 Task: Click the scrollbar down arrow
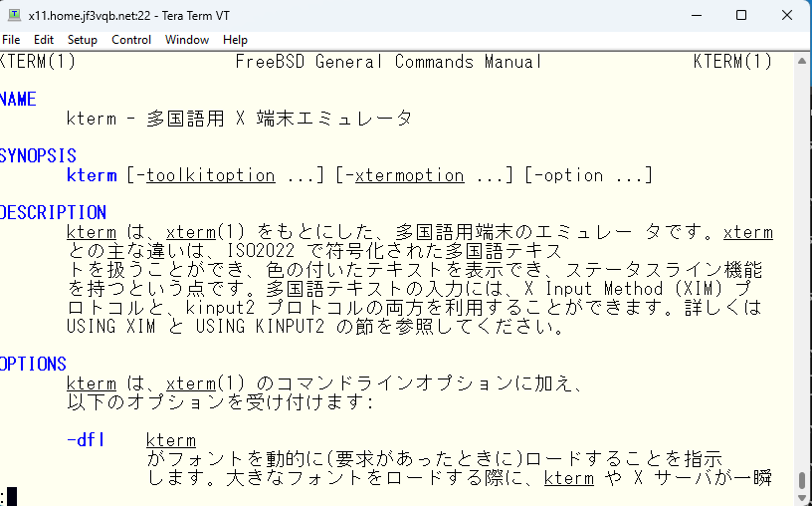802,499
